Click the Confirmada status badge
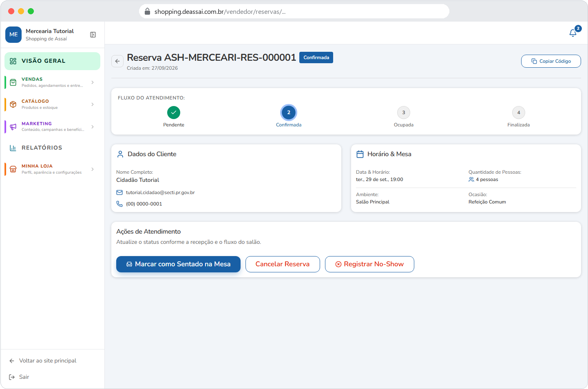 pyautogui.click(x=316, y=57)
